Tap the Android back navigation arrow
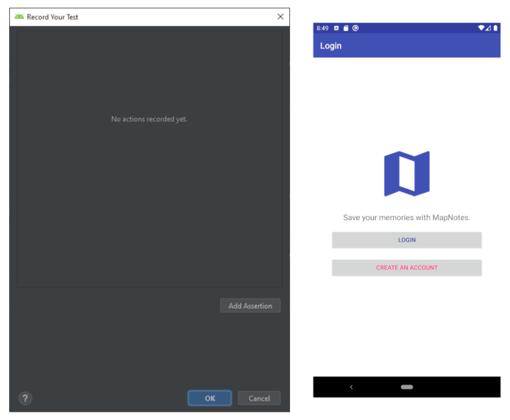Screen dimensions: 510x420 click(351, 387)
